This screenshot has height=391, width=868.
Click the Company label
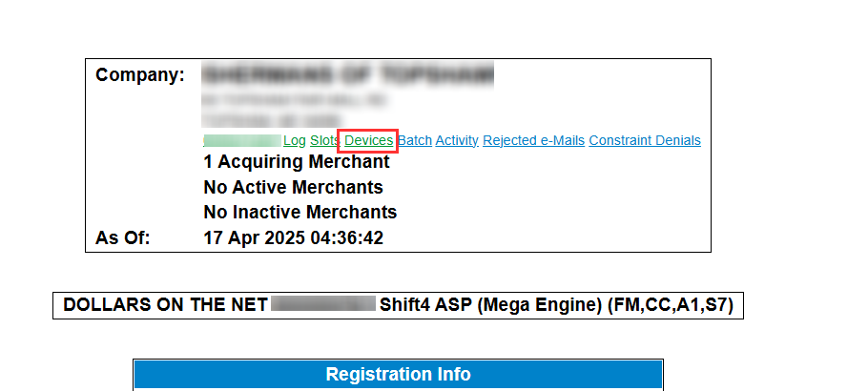[140, 75]
